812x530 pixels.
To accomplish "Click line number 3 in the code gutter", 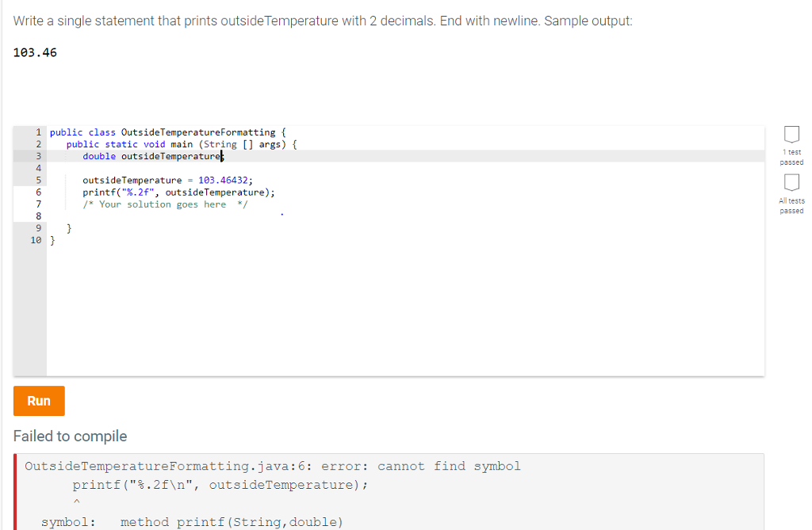I will point(38,156).
